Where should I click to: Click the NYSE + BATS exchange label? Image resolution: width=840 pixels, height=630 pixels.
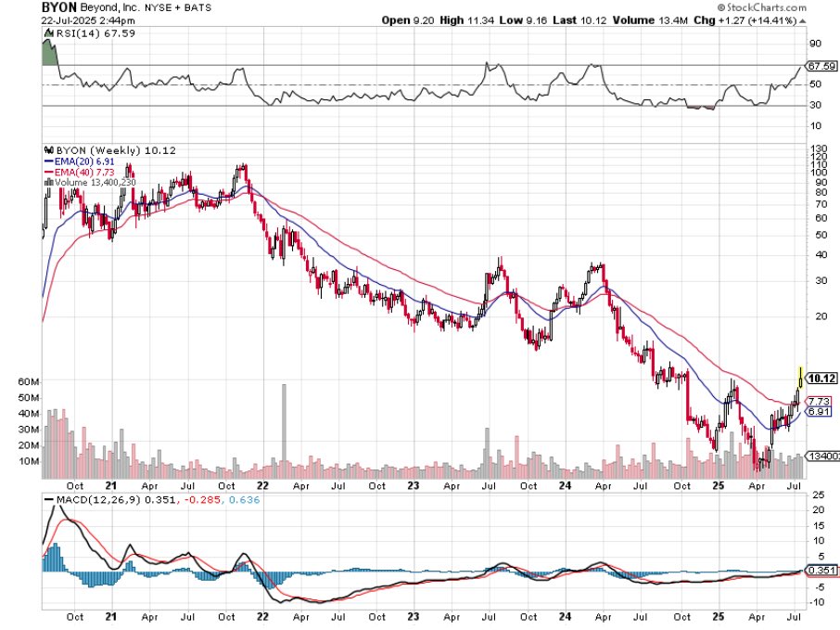[x=178, y=8]
